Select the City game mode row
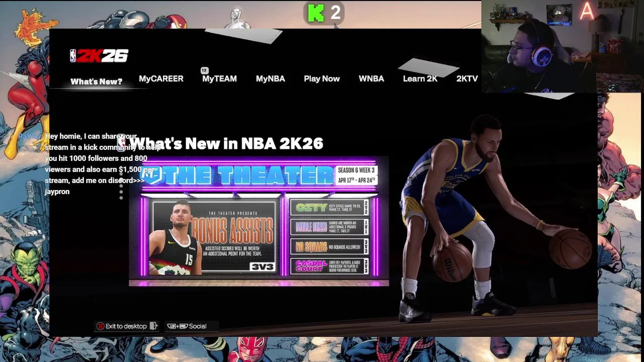The width and height of the screenshot is (644, 362). 330,208
